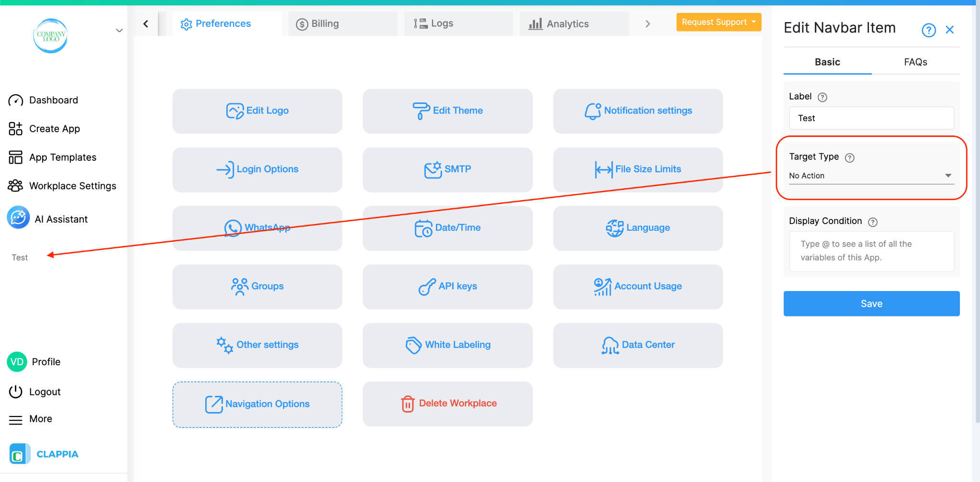Click the Groups people icon
980x482 pixels.
click(240, 287)
